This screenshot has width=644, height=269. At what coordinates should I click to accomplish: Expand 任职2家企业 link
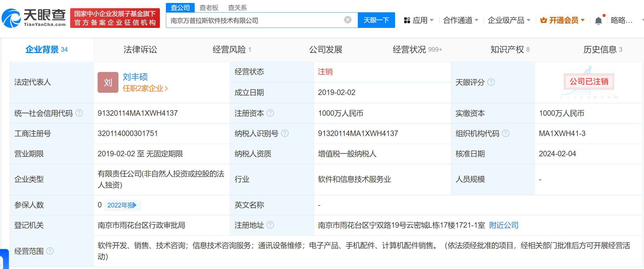tap(145, 88)
